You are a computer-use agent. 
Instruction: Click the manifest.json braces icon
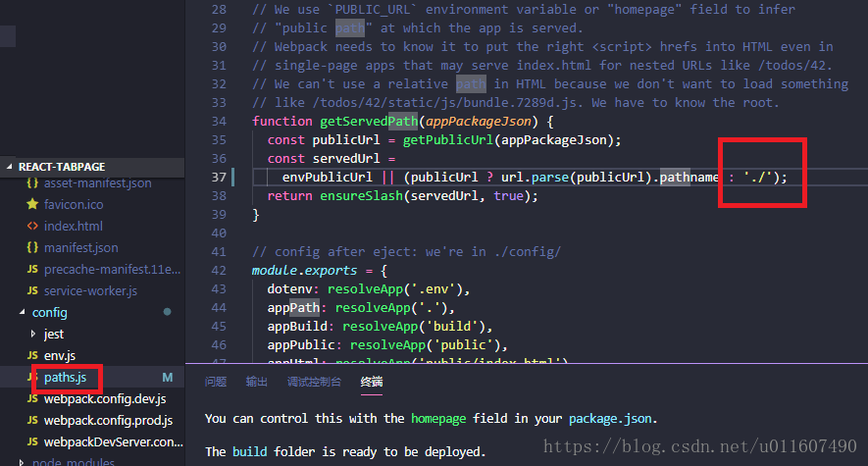coord(32,247)
